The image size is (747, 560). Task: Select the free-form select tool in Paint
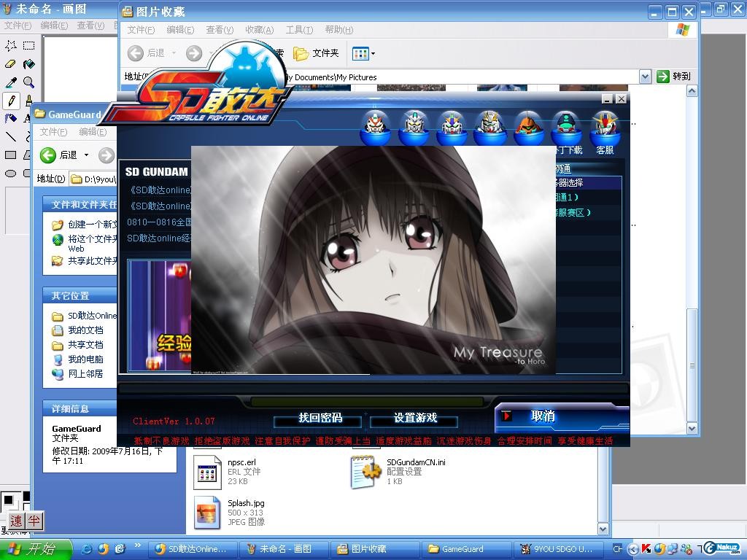pos(10,46)
